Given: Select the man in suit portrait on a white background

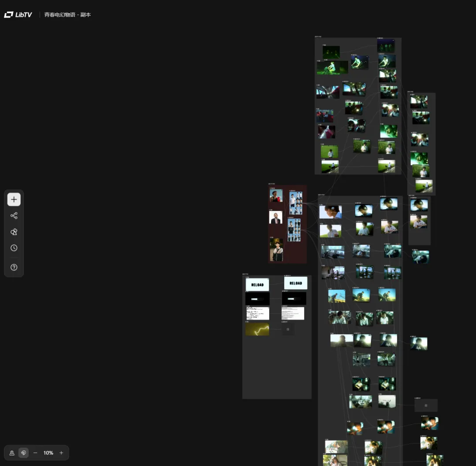Looking at the screenshot, I should (x=275, y=218).
